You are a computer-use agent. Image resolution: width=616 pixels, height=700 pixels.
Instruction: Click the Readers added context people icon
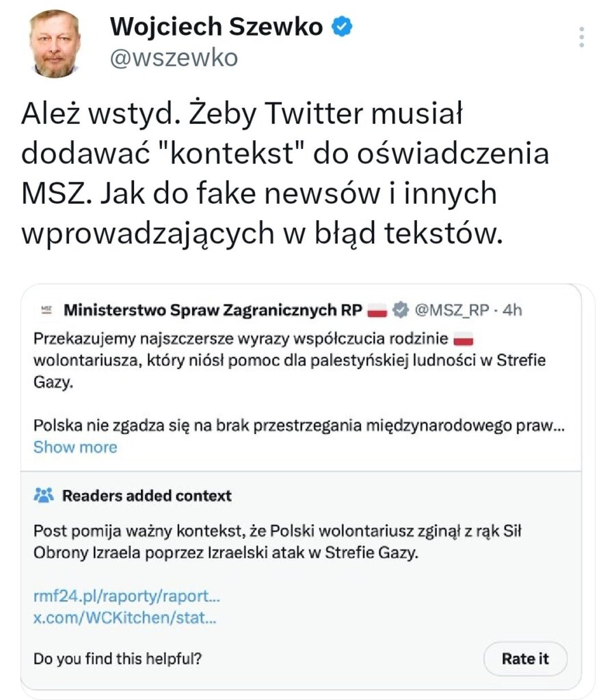(x=44, y=495)
